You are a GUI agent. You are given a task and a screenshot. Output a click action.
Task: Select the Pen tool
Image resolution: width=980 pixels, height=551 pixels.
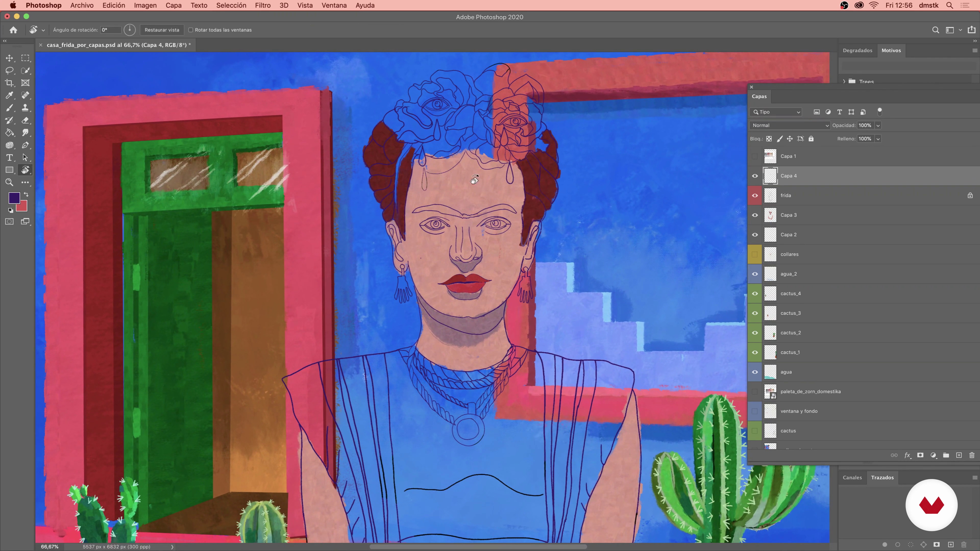[25, 145]
